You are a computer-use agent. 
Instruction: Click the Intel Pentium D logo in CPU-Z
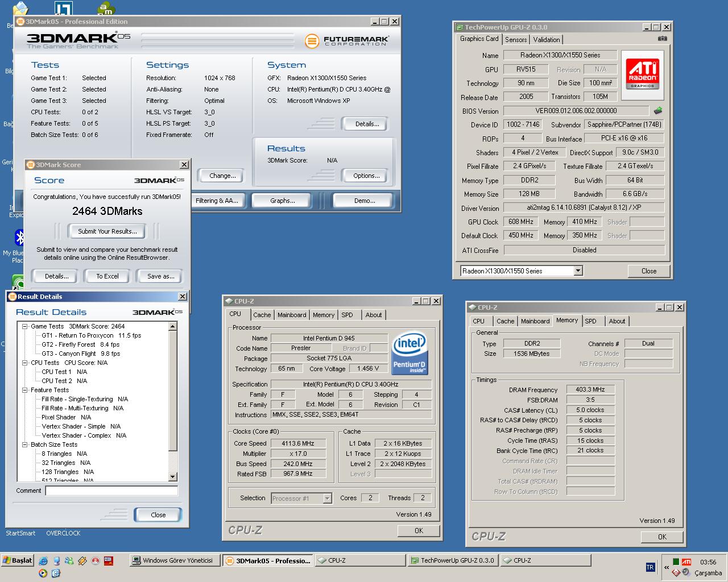(409, 354)
